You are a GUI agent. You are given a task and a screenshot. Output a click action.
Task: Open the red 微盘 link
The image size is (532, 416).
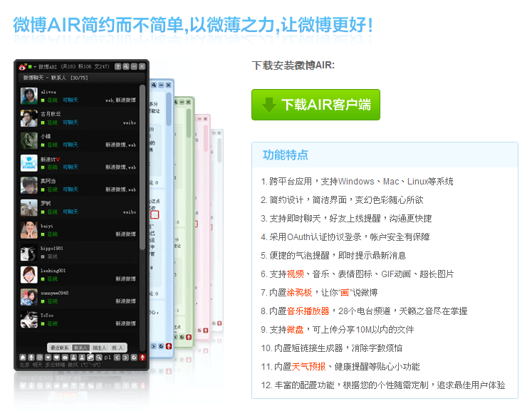click(x=295, y=330)
